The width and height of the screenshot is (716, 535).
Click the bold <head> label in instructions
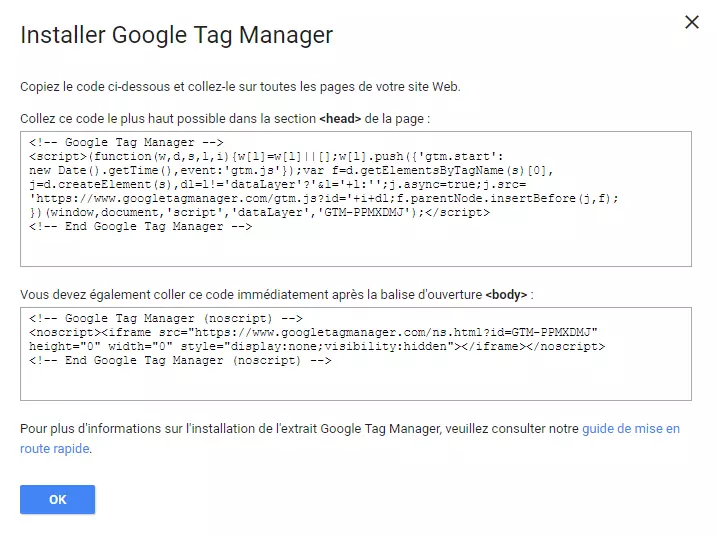point(340,119)
